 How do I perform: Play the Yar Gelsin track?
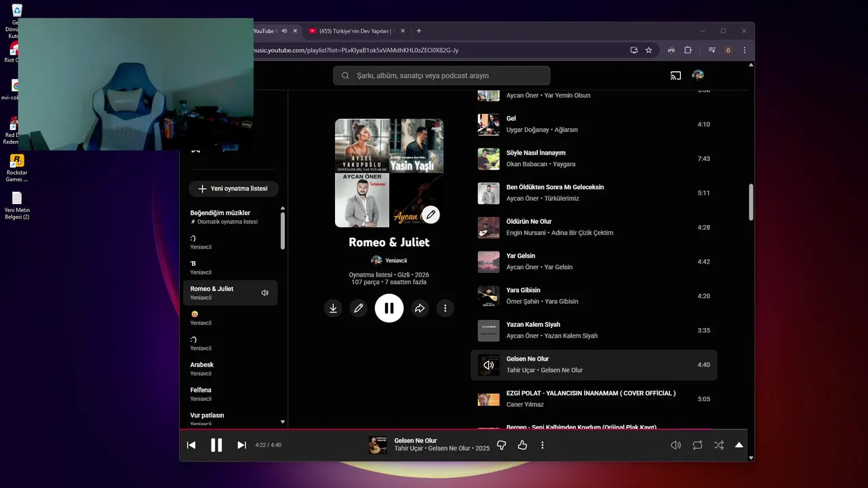pos(593,262)
